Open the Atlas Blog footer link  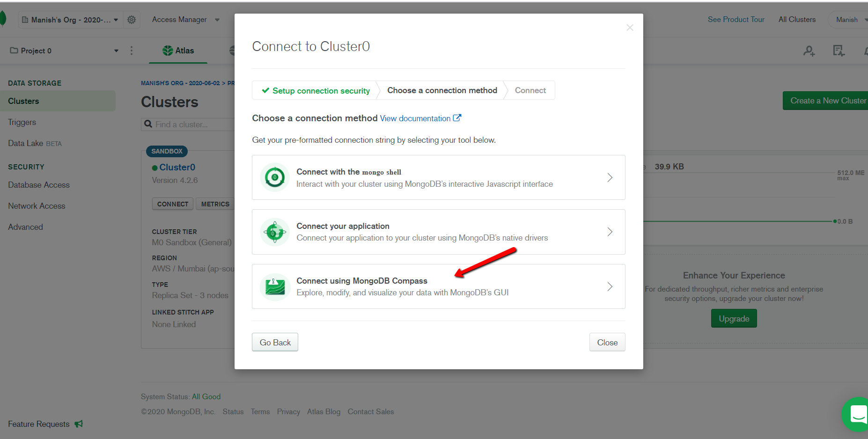[x=324, y=412]
